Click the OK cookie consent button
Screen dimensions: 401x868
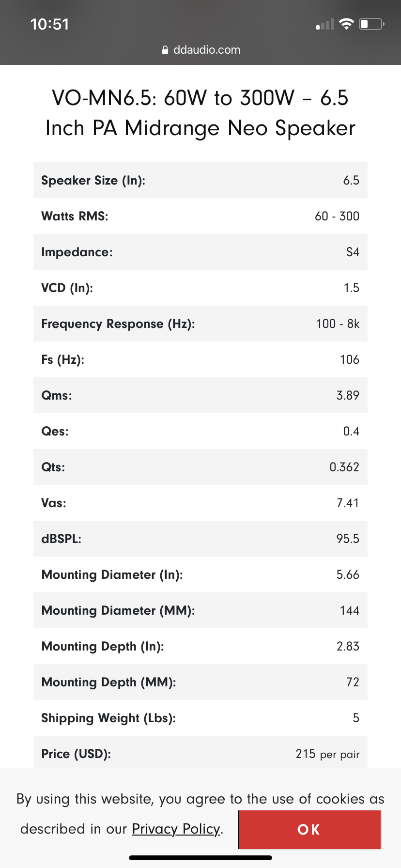coord(309,830)
